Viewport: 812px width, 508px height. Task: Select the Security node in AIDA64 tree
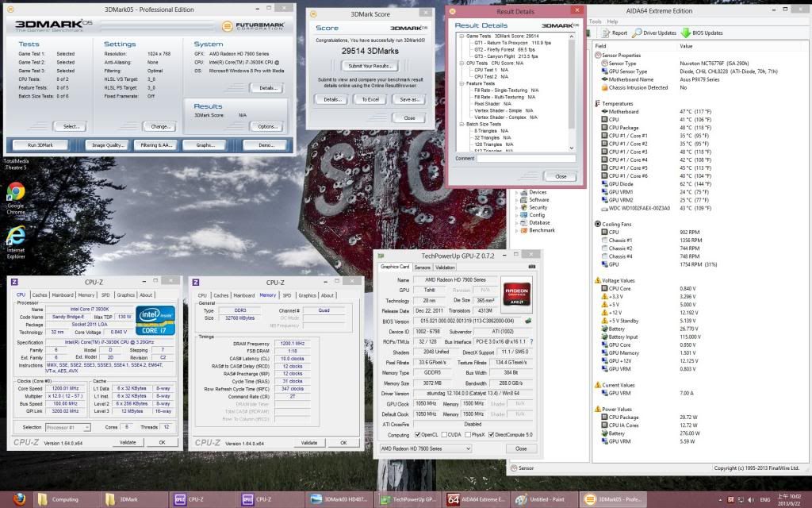538,207
